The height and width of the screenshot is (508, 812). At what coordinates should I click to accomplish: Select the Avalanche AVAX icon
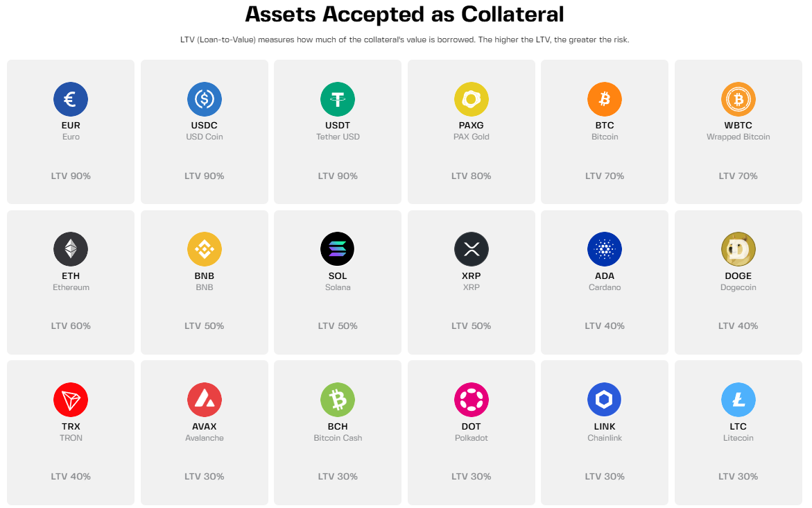click(x=205, y=400)
